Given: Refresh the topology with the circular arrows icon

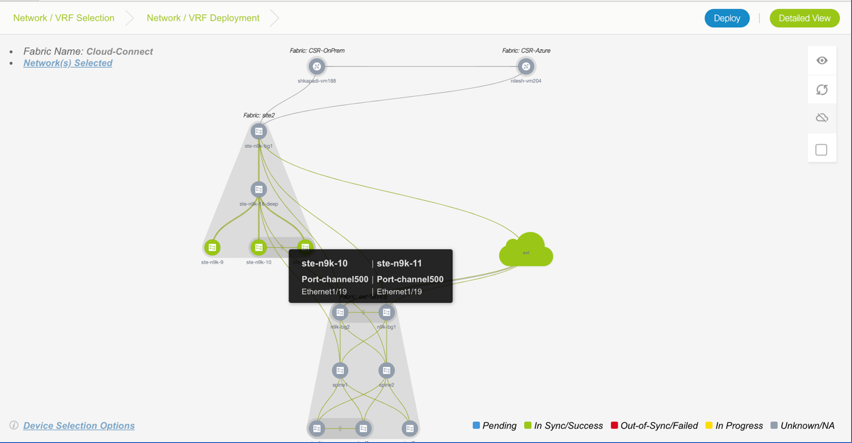Looking at the screenshot, I should point(821,90).
